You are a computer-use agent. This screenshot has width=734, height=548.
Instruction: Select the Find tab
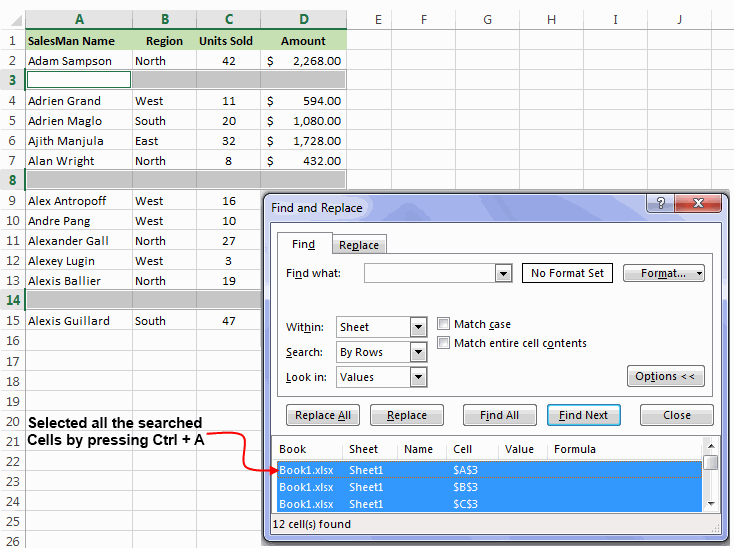point(303,244)
